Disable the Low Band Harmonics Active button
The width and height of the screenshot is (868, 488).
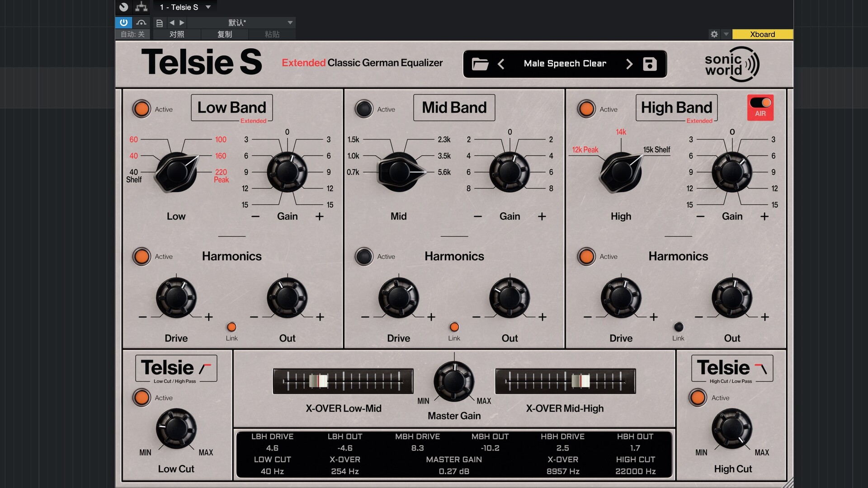tap(142, 256)
